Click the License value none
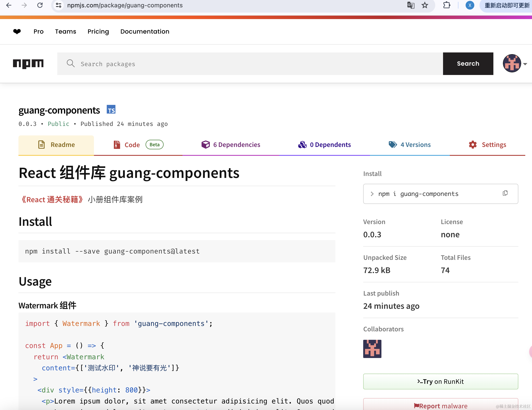Image resolution: width=532 pixels, height=410 pixels. click(x=450, y=234)
